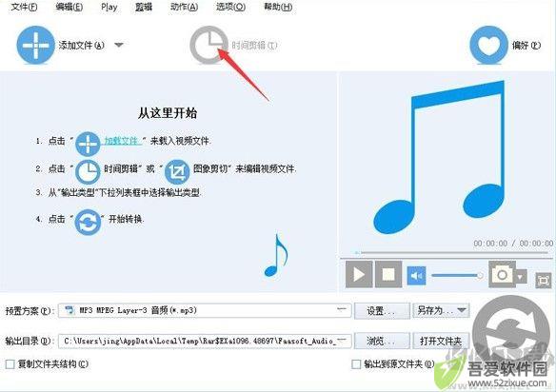Toggle the output to source folder checkbox

click(356, 364)
